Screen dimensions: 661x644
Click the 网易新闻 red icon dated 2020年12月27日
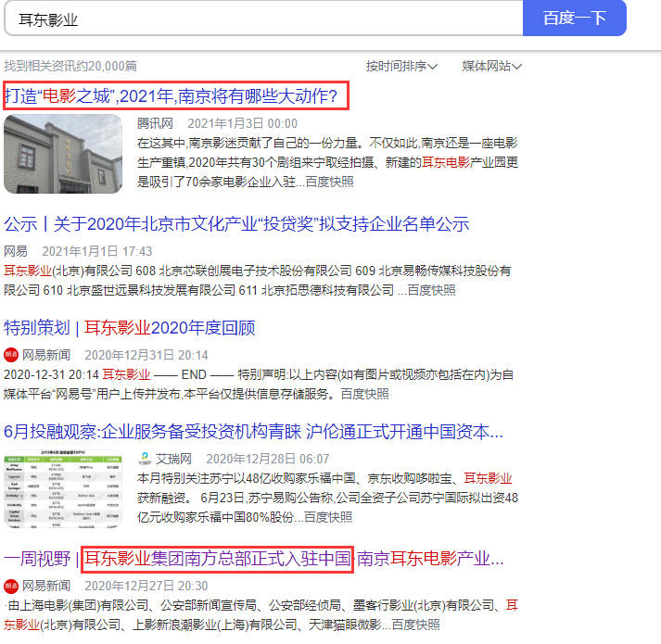(x=11, y=586)
